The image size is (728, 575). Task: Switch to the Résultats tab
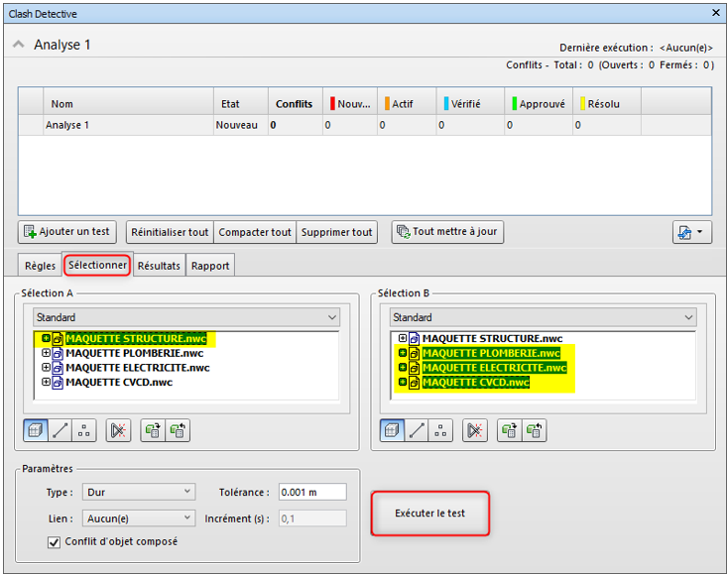(159, 266)
